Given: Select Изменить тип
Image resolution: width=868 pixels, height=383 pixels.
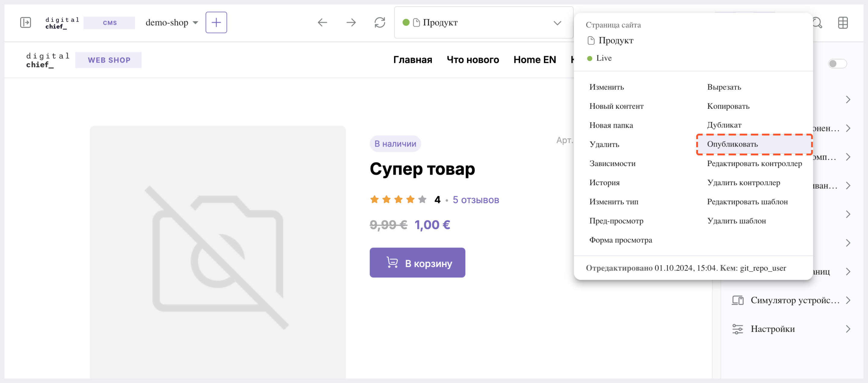Looking at the screenshot, I should [614, 202].
